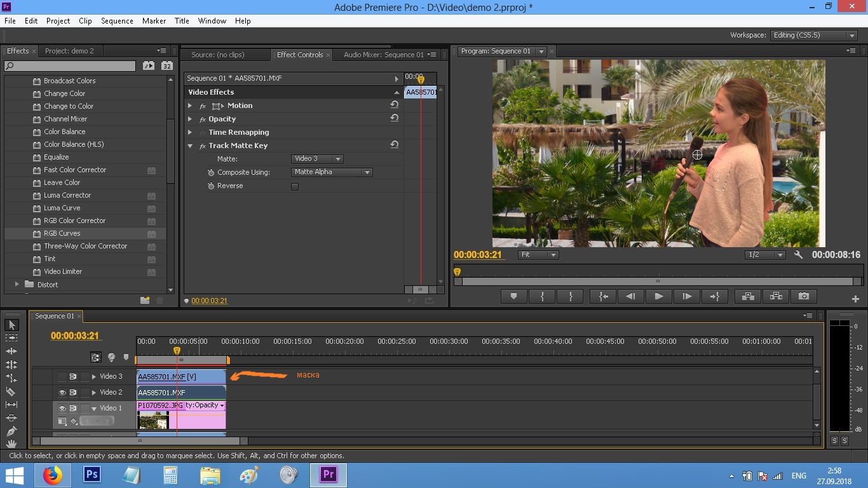Expand the Distort effects folder

click(x=17, y=284)
